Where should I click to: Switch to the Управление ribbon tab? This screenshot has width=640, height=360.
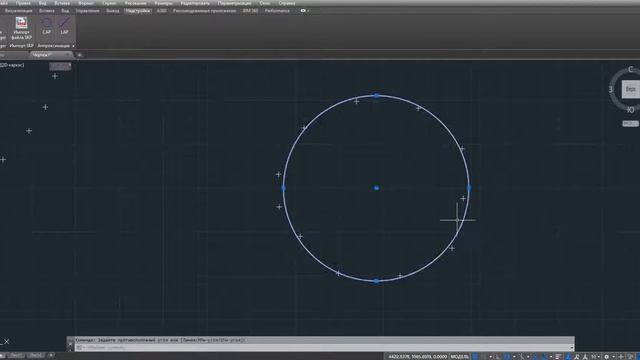87,11
